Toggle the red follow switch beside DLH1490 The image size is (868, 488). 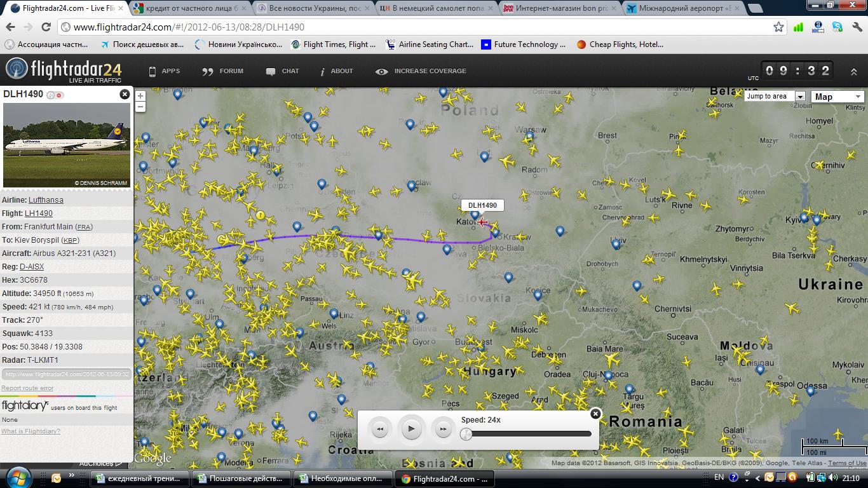[x=59, y=95]
